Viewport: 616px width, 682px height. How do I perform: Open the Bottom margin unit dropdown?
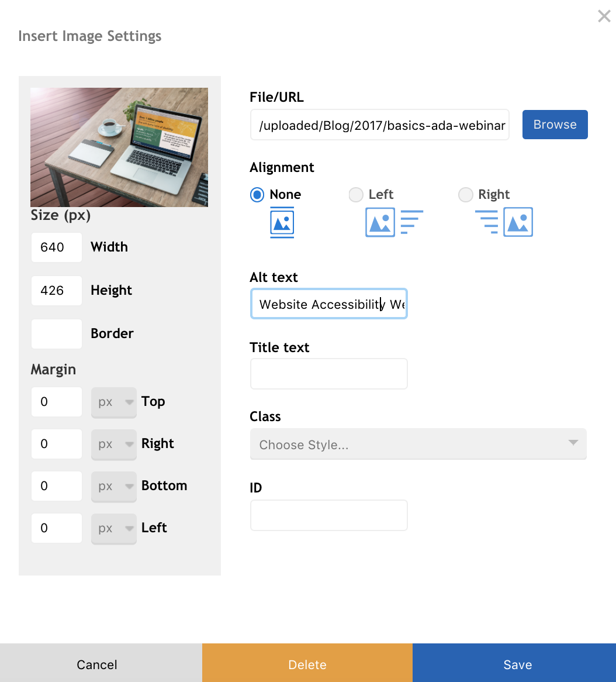point(113,486)
